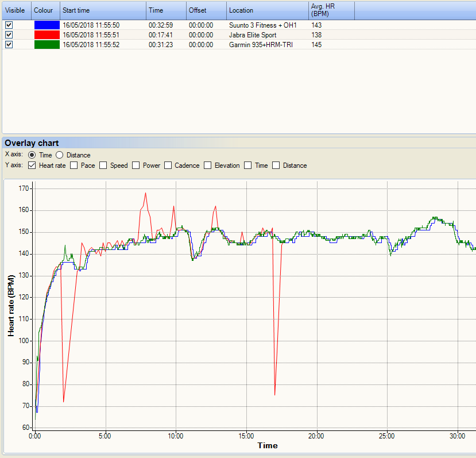Image resolution: width=476 pixels, height=458 pixels.
Task: Sort by the Start time column header
Action: [x=103, y=10]
